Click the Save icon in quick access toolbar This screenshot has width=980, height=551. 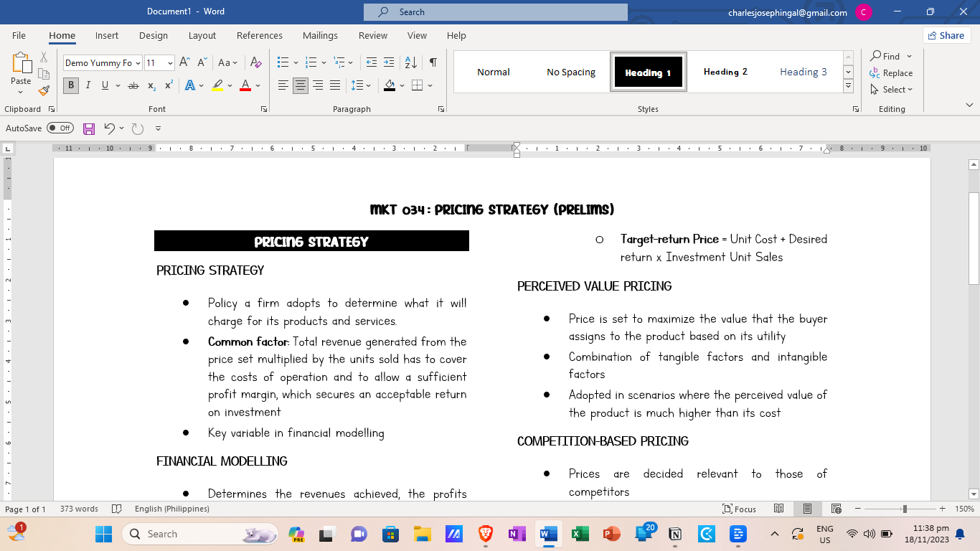tap(89, 128)
